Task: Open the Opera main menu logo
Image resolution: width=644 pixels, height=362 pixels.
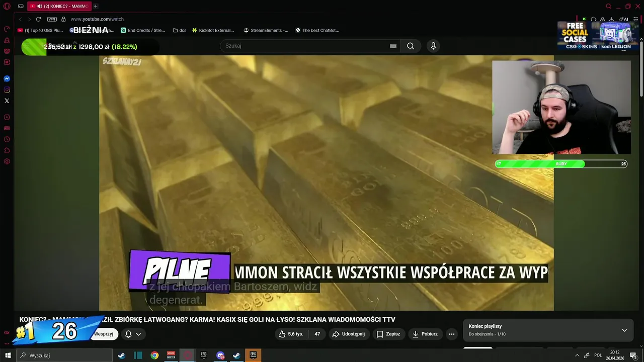Action: 7,6
